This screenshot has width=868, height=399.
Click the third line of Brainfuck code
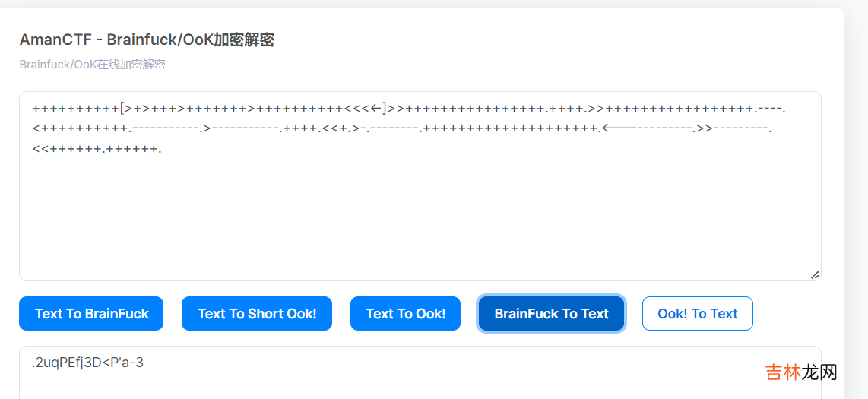97,148
